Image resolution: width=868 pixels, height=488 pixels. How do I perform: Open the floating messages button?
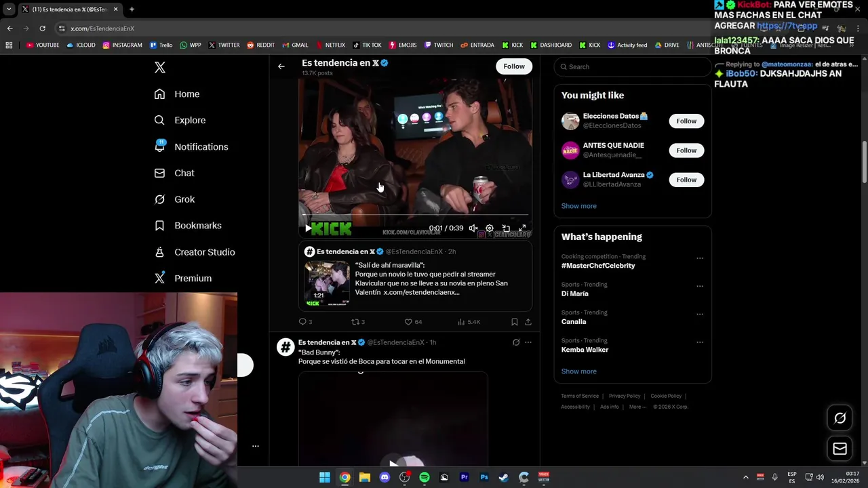pos(840,449)
